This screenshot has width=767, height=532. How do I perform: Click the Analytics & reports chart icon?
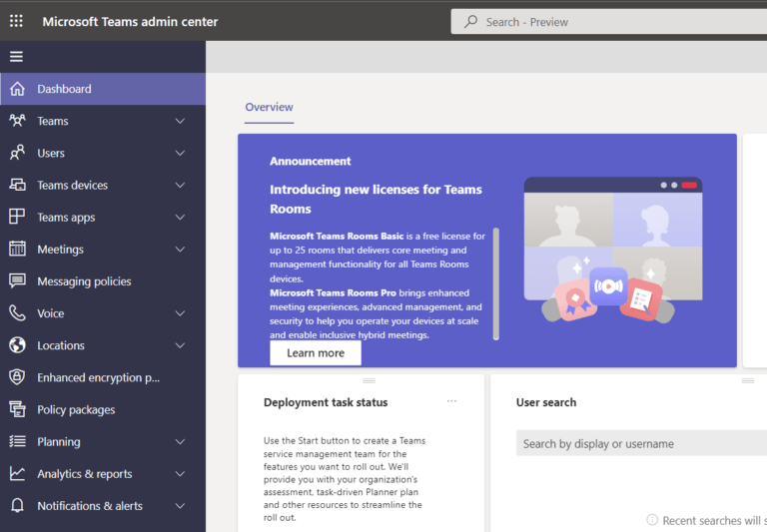tap(17, 473)
